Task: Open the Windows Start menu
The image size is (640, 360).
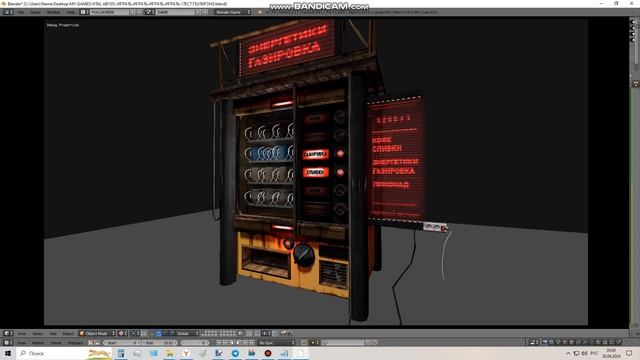Action: pos(8,353)
